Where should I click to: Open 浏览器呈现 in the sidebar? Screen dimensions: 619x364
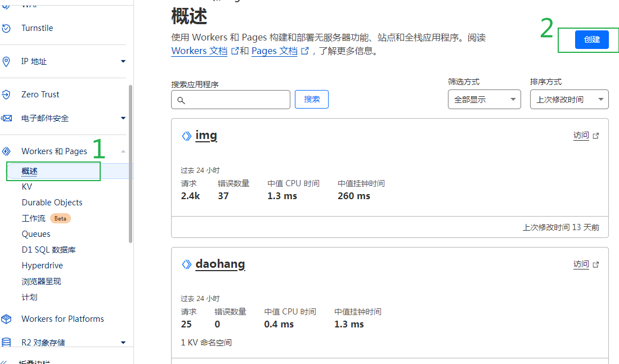[x=42, y=281]
